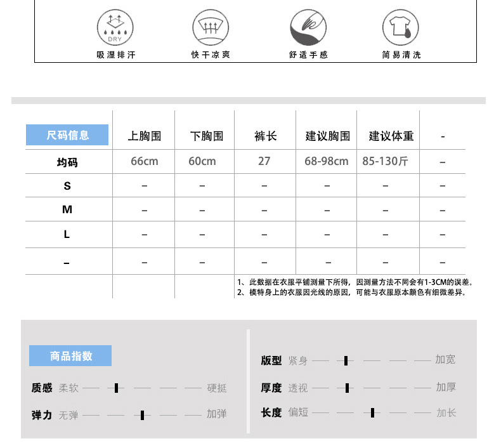The height and width of the screenshot is (448, 501).
Task: Click the 60cm cell value
Action: coord(202,161)
